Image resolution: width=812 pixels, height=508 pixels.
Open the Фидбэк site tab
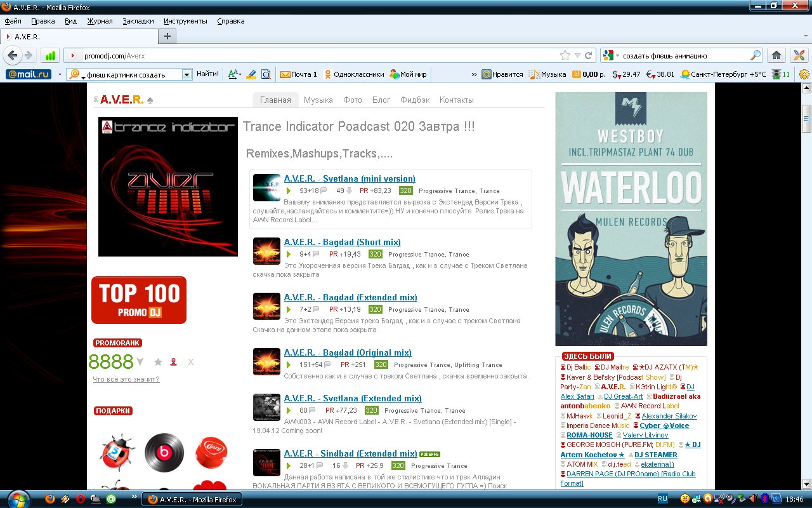tap(415, 100)
